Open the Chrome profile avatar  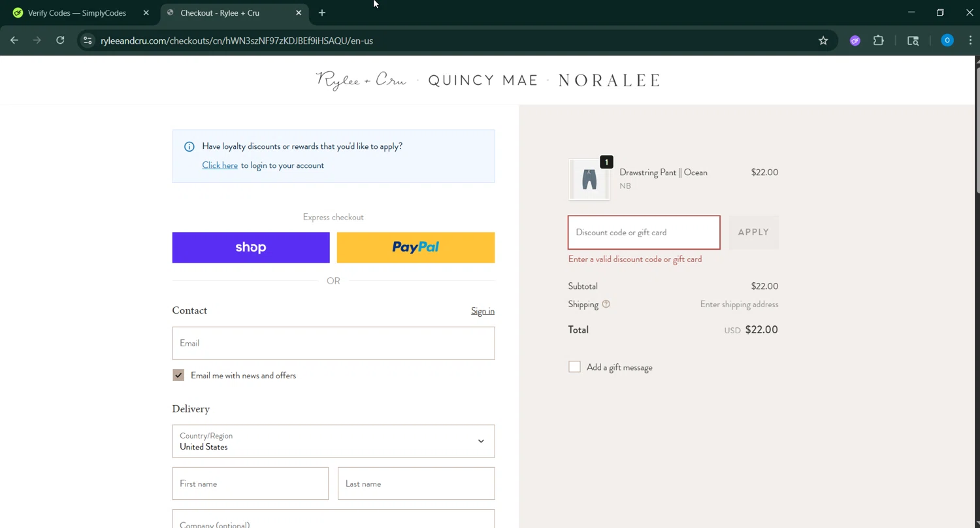click(x=947, y=41)
